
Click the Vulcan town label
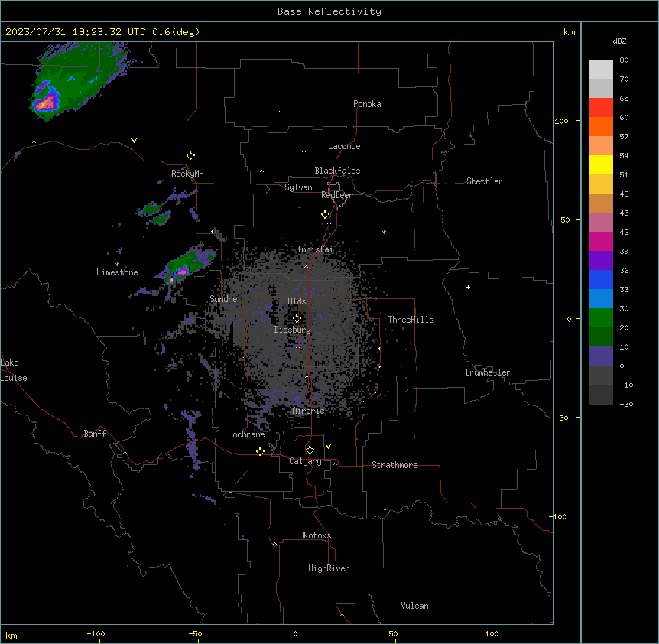click(x=415, y=606)
